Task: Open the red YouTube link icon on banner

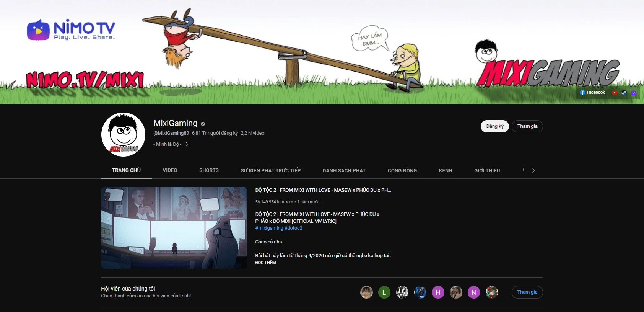Action: tap(615, 93)
